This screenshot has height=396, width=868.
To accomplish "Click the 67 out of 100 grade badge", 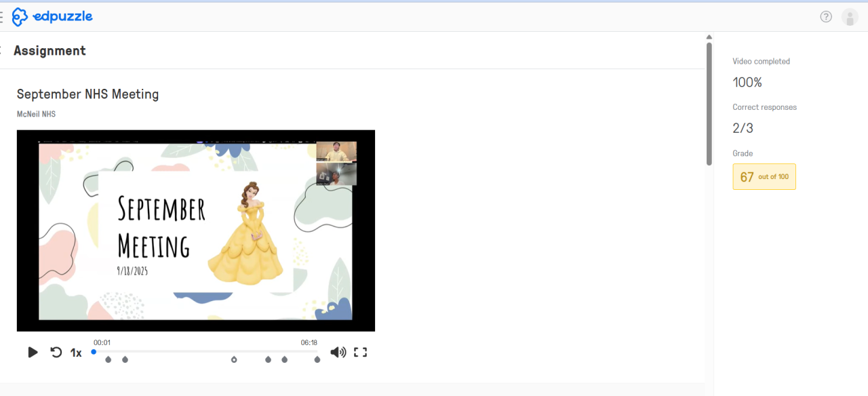I will point(764,176).
